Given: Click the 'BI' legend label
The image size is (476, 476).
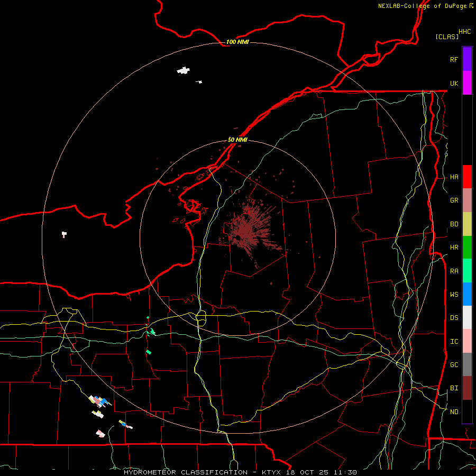Looking at the screenshot, I should click(454, 388).
